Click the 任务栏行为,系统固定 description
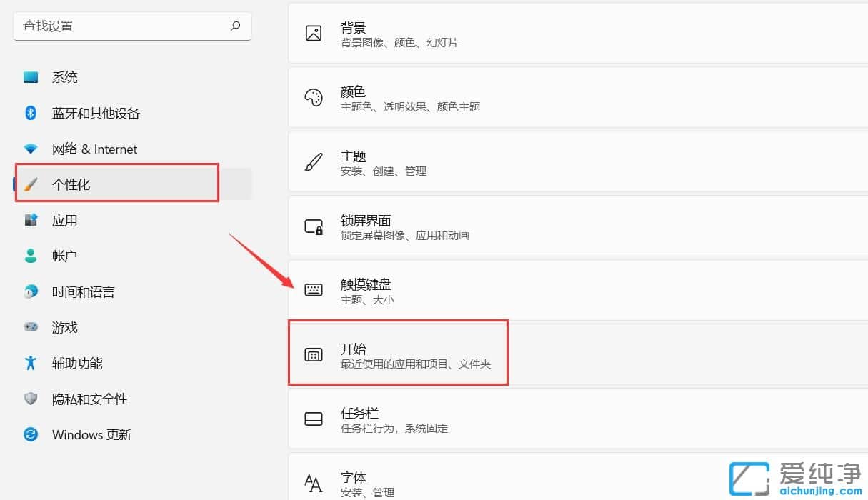 394,429
